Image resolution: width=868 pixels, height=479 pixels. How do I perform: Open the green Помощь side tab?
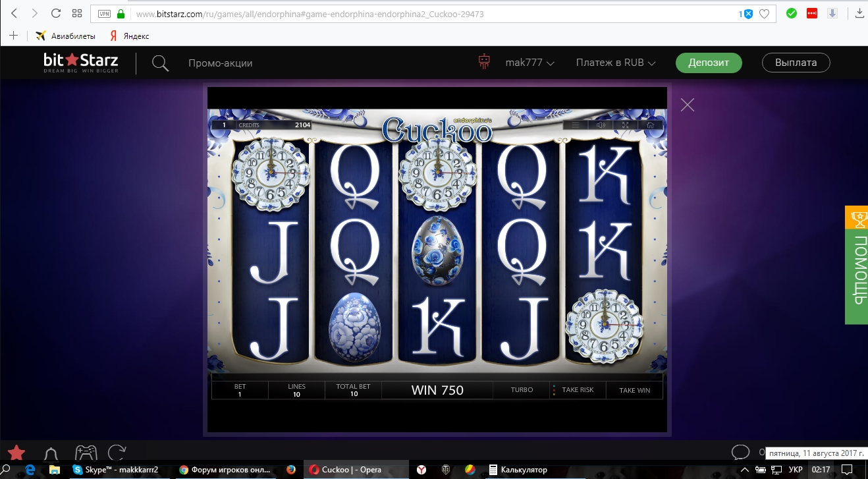856,277
